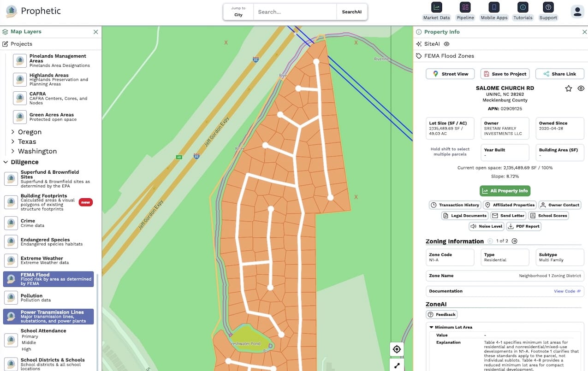Click inside the Search field
The width and height of the screenshot is (588, 371).
coord(295,12)
